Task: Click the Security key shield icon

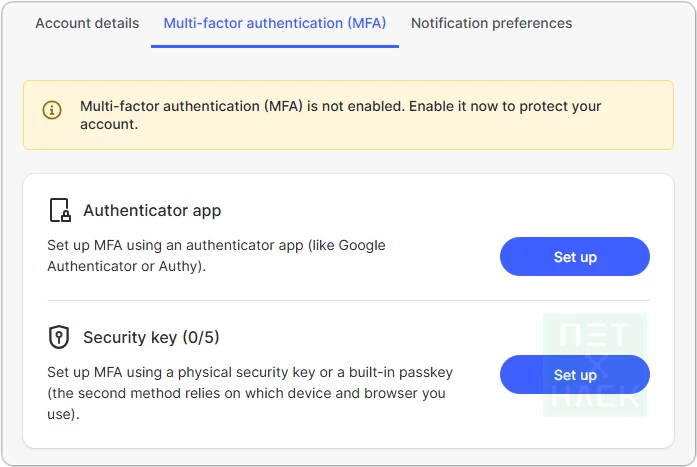Action: pyautogui.click(x=59, y=337)
